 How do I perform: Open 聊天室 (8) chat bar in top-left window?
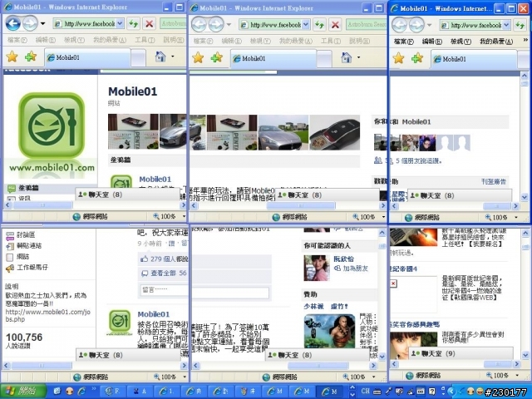[x=127, y=195]
